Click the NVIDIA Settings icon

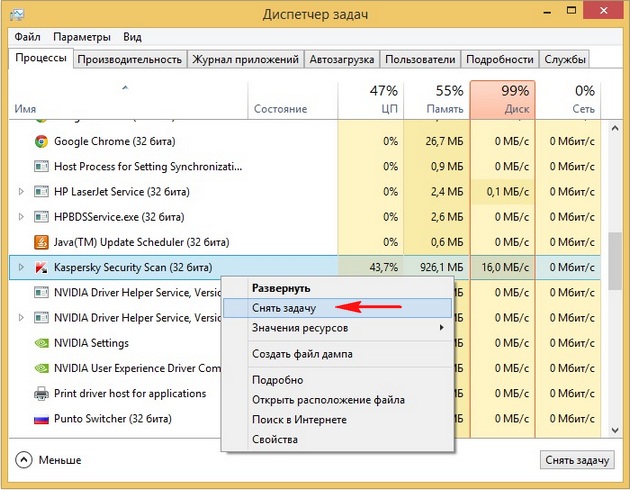click(x=41, y=343)
